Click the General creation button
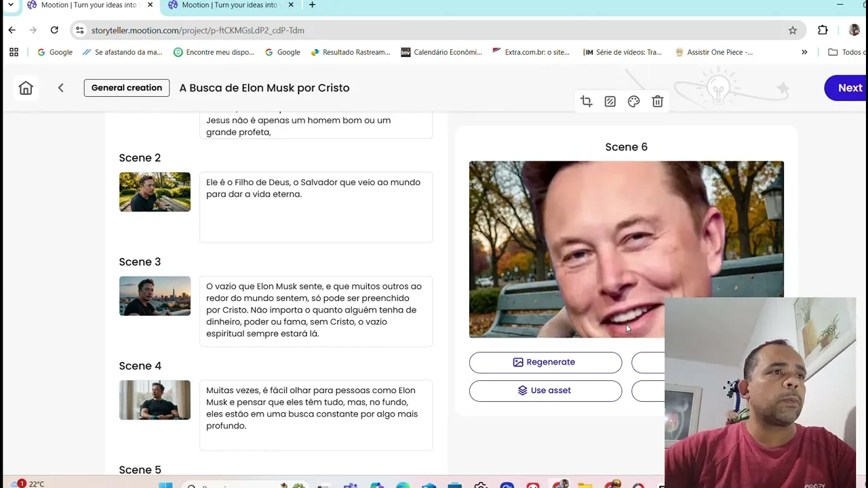The width and height of the screenshot is (868, 488). (127, 88)
